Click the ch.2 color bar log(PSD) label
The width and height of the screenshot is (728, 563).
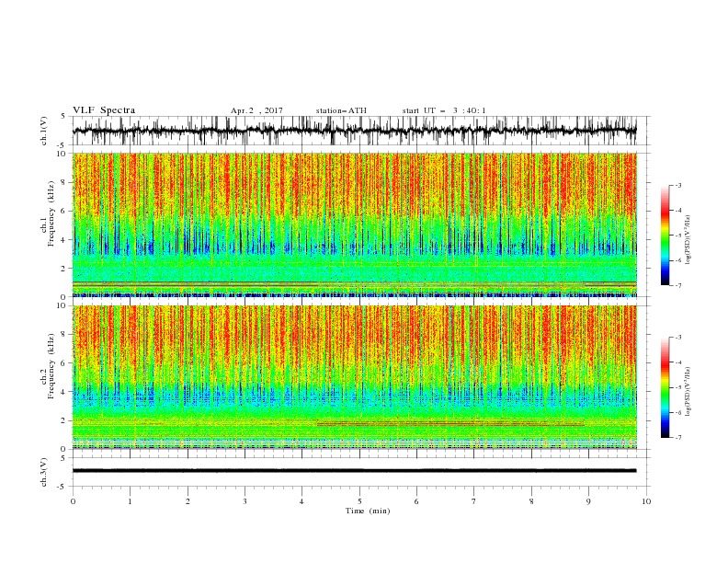click(x=688, y=392)
